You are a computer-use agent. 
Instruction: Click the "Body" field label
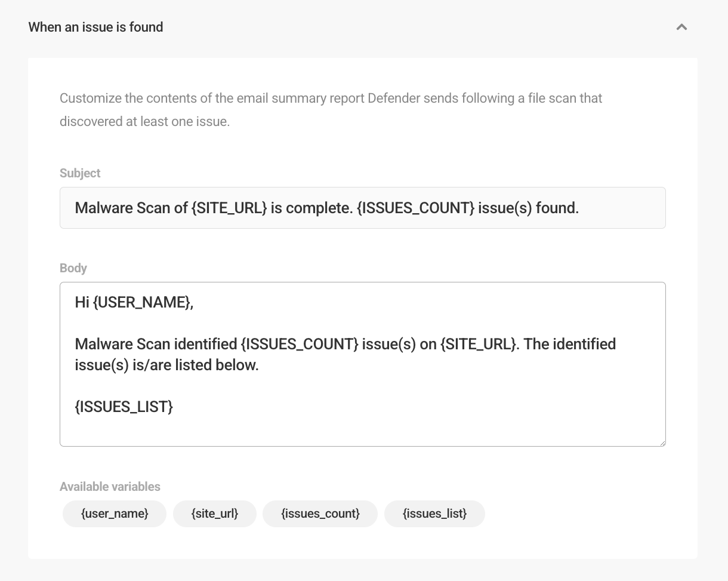pos(73,268)
